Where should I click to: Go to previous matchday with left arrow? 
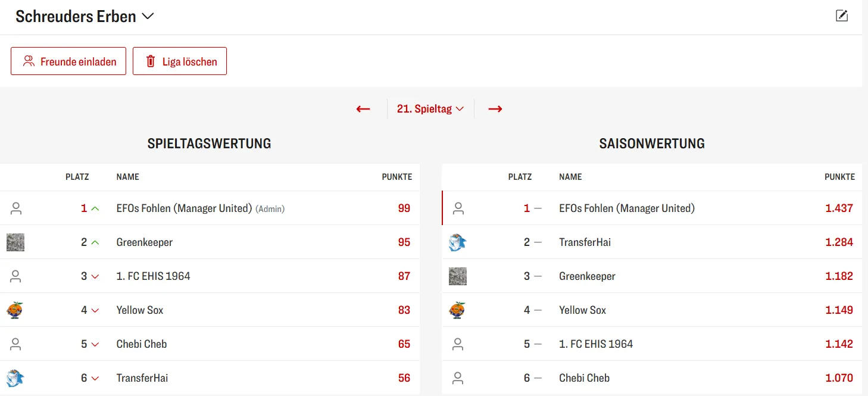coord(363,109)
